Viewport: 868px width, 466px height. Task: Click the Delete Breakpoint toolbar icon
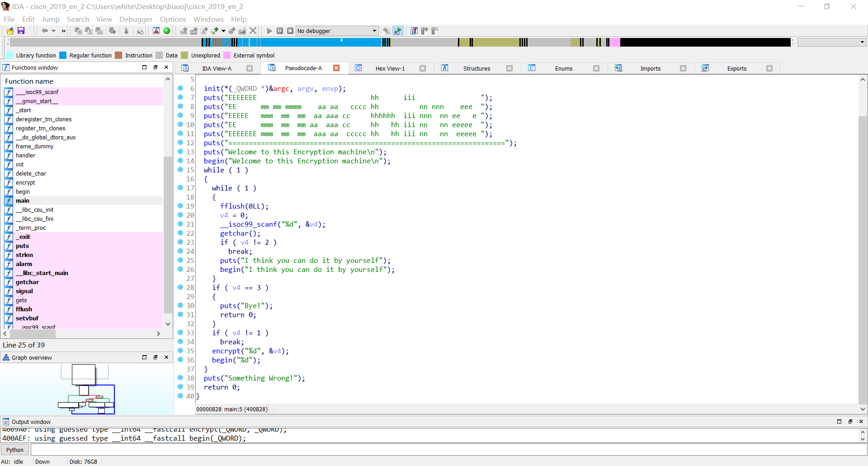[x=435, y=31]
